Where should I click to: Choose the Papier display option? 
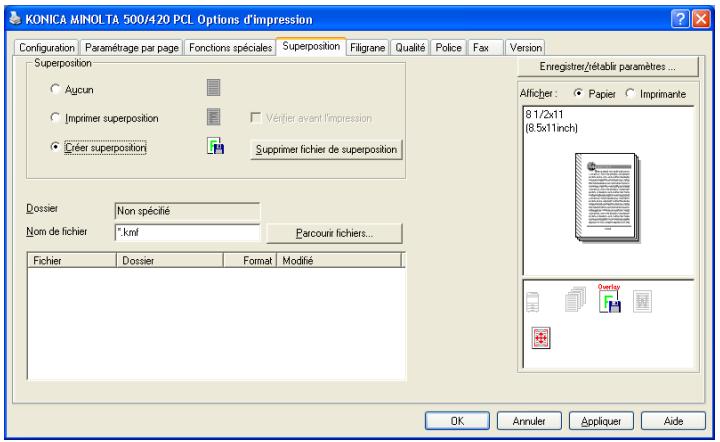578,93
